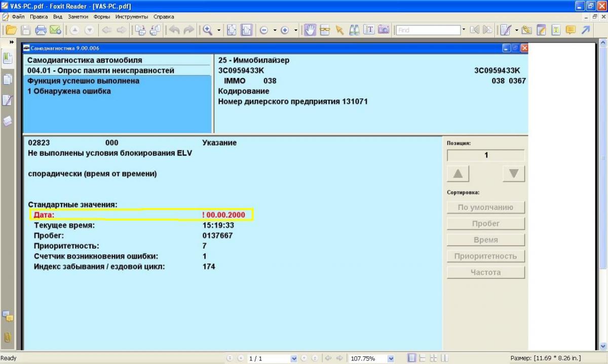Select the notepad note tool icon
This screenshot has height=364, width=608.
click(541, 30)
